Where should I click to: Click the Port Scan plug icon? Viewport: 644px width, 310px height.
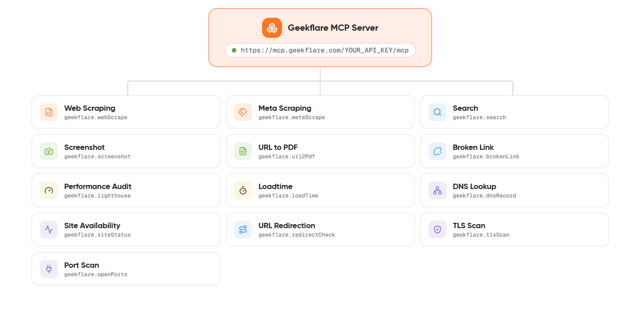[49, 269]
